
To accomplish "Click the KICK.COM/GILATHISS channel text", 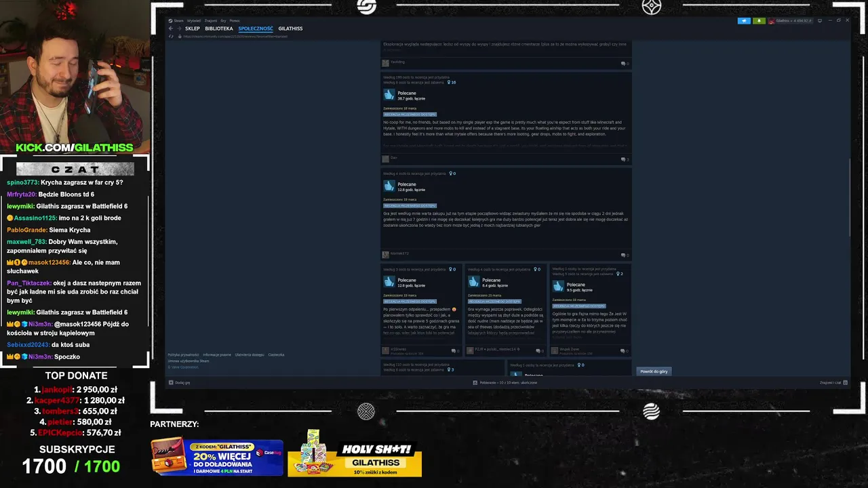I will pyautogui.click(x=75, y=147).
